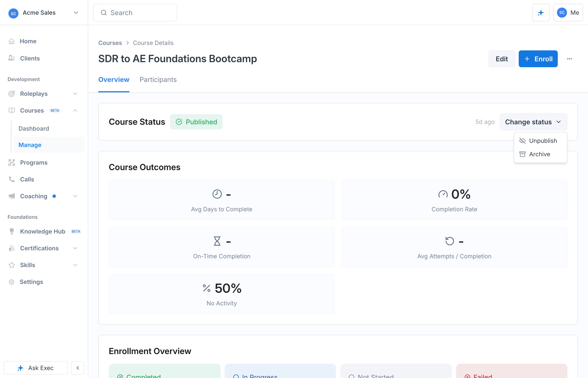The image size is (588, 378).
Task: Click the Courses book icon
Action: [x=12, y=110]
